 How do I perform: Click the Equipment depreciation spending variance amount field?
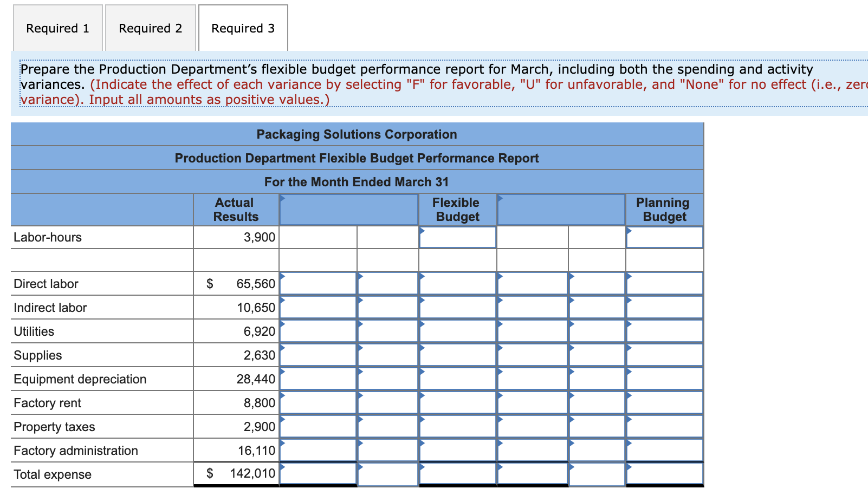318,379
